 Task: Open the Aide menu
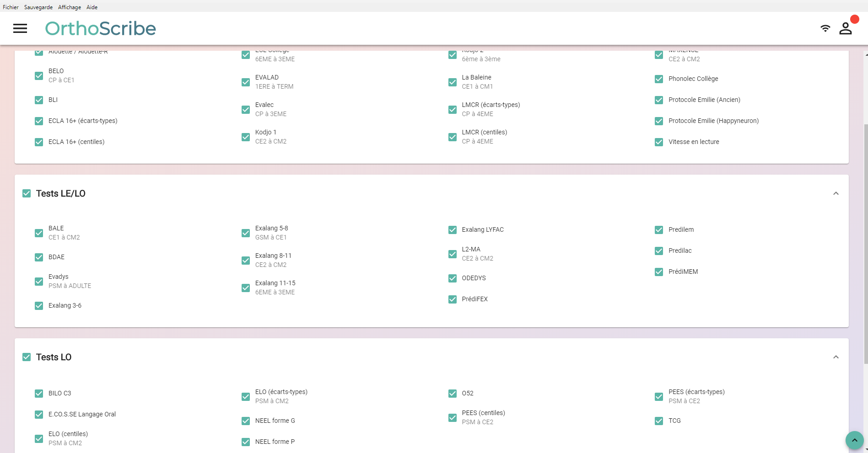pyautogui.click(x=92, y=7)
